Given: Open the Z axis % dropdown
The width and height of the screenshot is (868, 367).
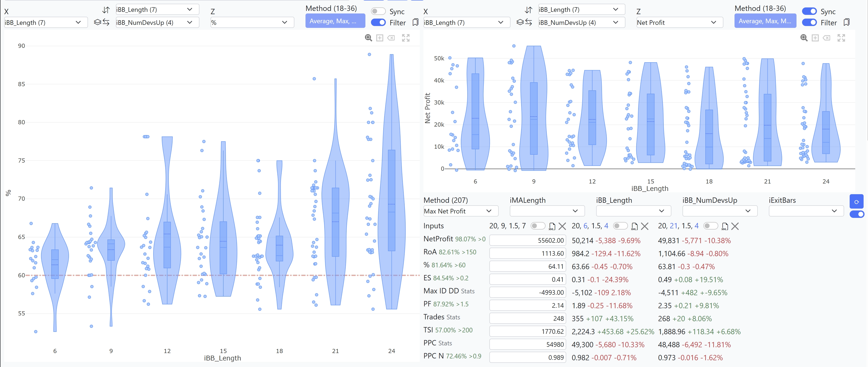Looking at the screenshot, I should click(252, 23).
